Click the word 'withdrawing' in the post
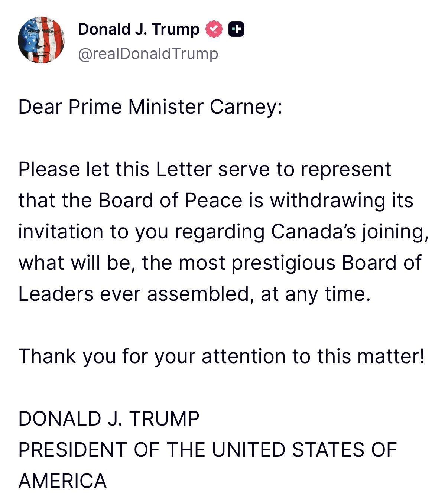 [x=327, y=201]
